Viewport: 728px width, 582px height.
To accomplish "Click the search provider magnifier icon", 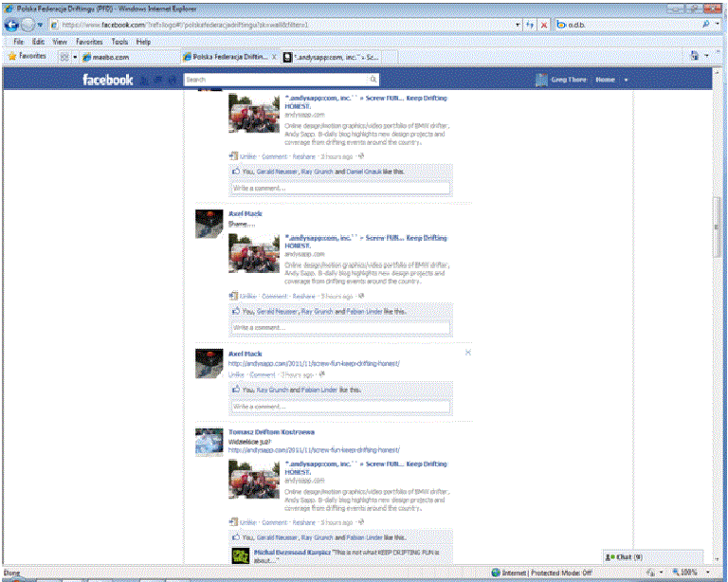I will tap(705, 25).
